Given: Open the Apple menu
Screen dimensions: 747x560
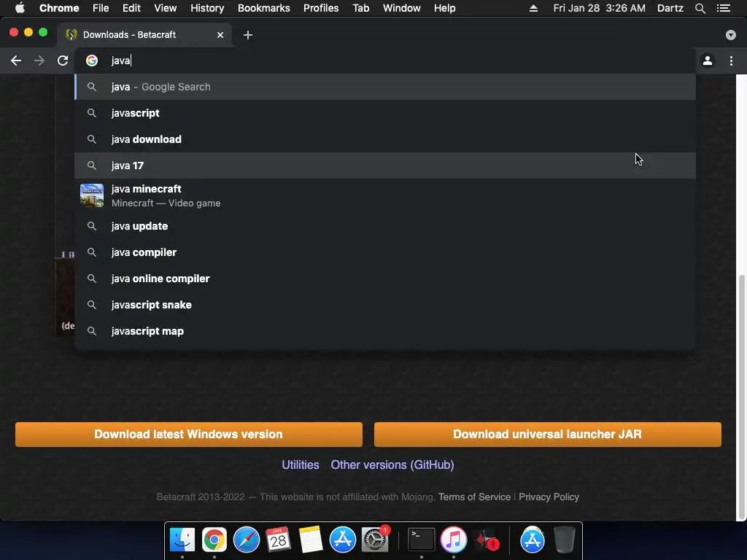Looking at the screenshot, I should [x=20, y=8].
